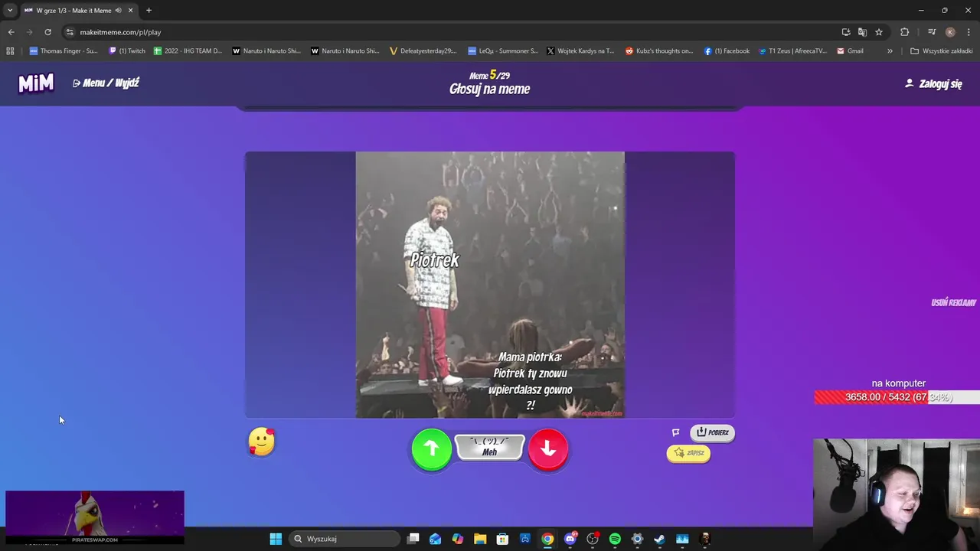Open Settings gear in taskbar
980x551 pixels.
637,539
